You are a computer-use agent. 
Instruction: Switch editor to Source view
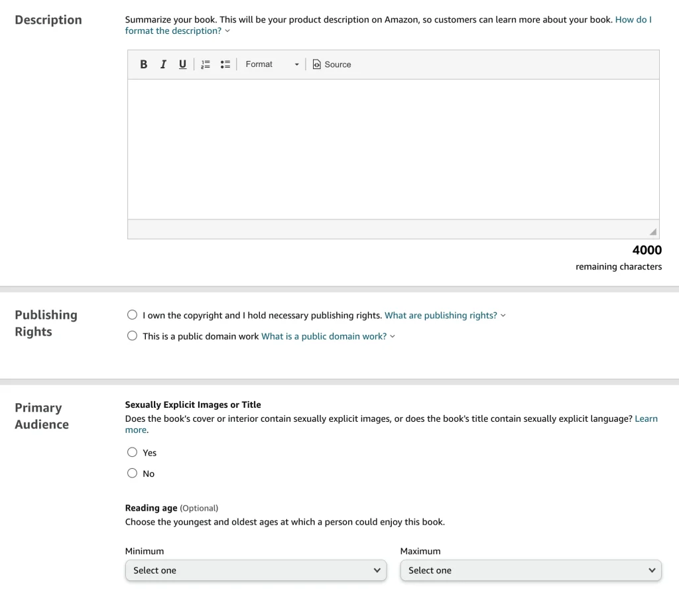pos(332,64)
